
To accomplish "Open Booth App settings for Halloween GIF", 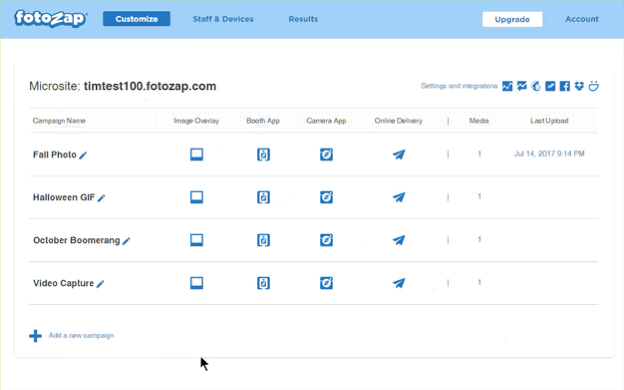I will 263,197.
